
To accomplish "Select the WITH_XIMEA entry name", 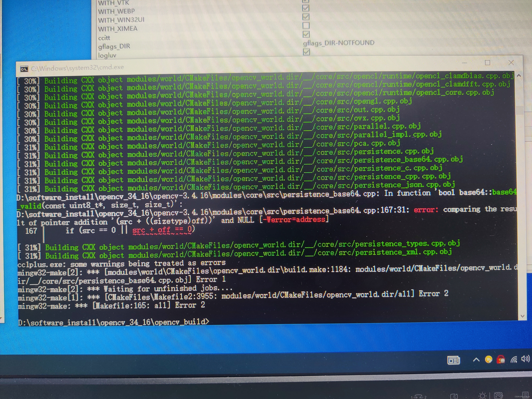I will (118, 29).
